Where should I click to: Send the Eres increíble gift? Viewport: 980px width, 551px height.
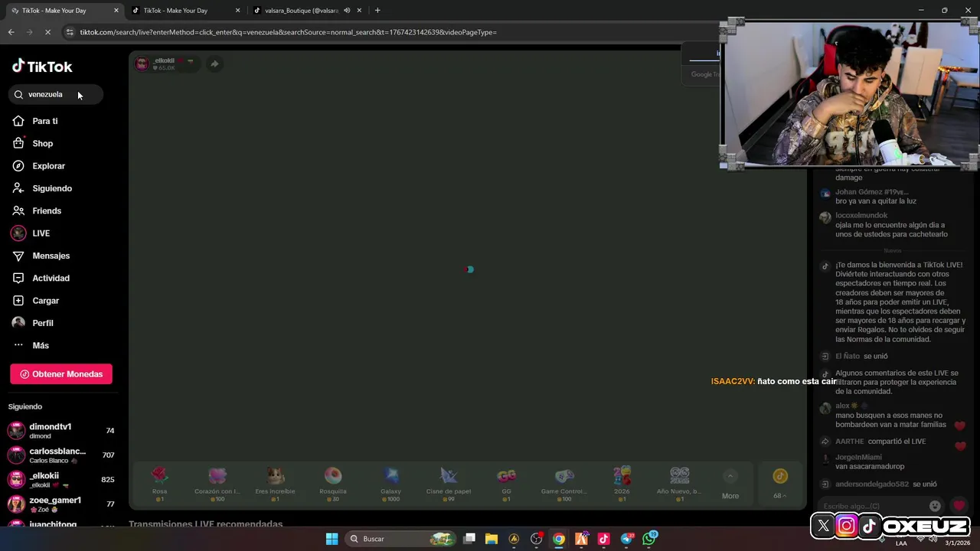coord(275,484)
